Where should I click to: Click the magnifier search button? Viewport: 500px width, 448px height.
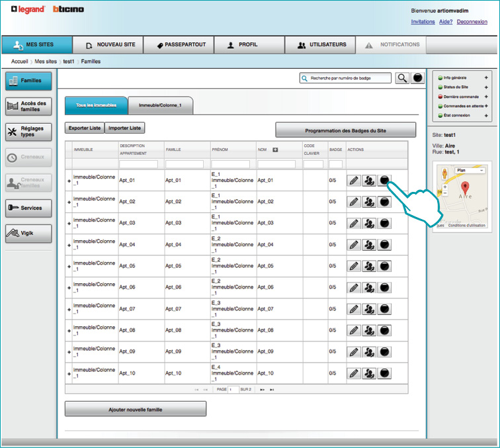pos(402,78)
